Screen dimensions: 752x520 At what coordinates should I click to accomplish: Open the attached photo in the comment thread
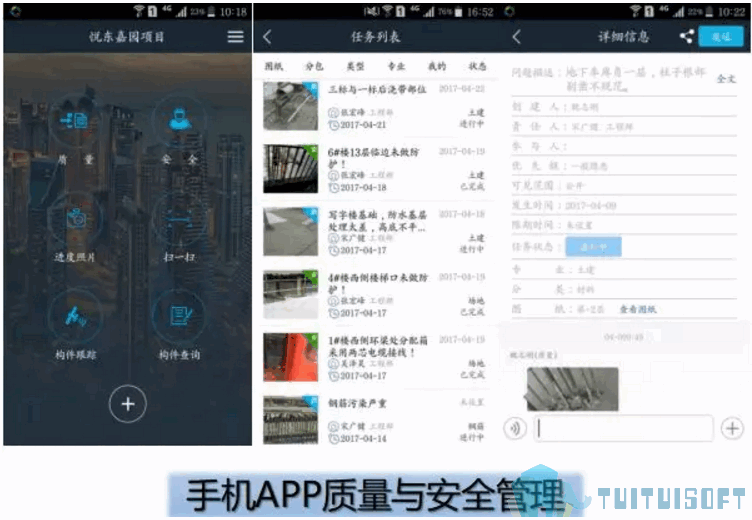coord(572,389)
